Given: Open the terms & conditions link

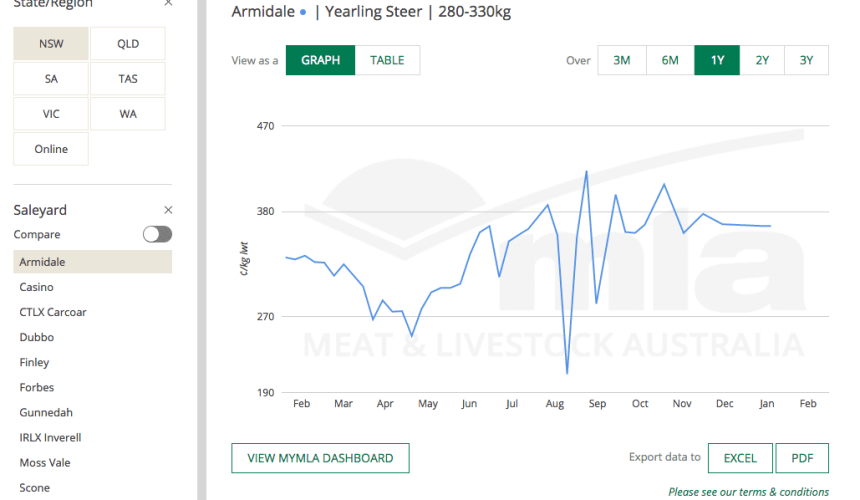Looking at the screenshot, I should point(748,492).
